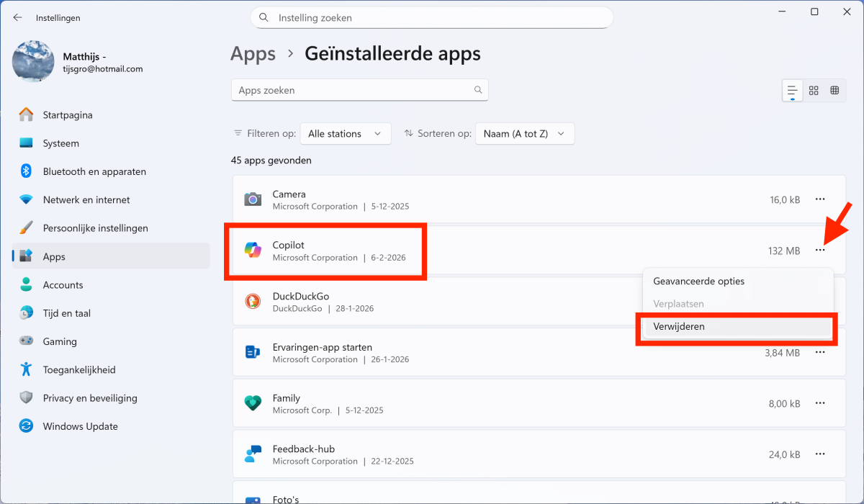Click the user profile picture

coord(33,62)
